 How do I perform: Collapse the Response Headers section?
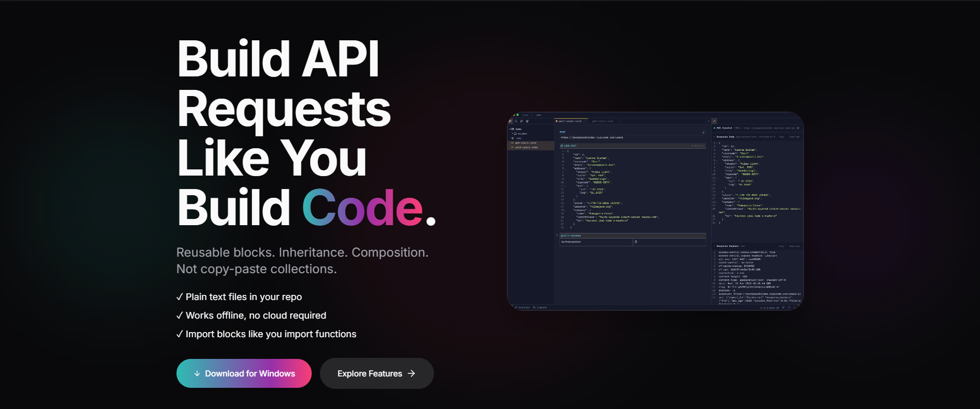tap(714, 246)
